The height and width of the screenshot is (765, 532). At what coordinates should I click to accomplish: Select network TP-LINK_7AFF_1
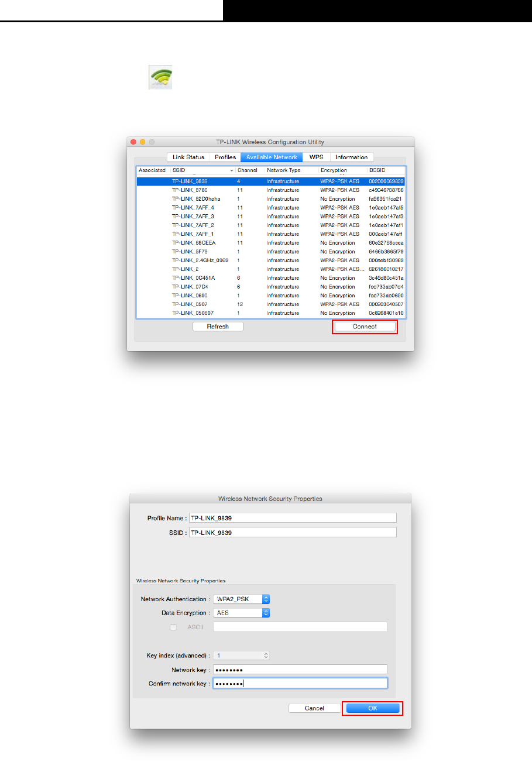[271, 234]
